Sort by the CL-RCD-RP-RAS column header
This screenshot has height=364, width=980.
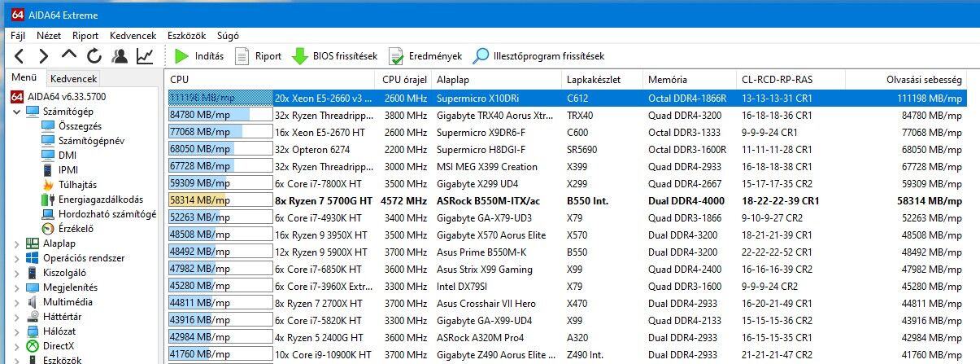click(791, 80)
